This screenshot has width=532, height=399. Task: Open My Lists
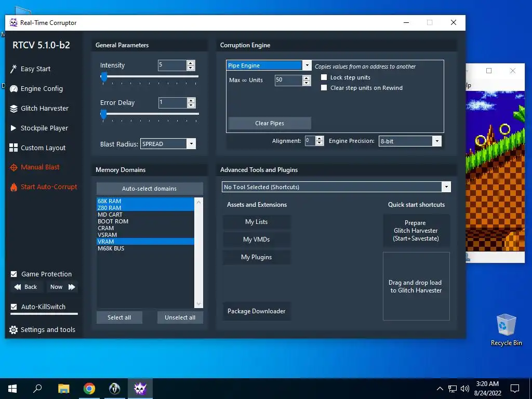coord(257,222)
